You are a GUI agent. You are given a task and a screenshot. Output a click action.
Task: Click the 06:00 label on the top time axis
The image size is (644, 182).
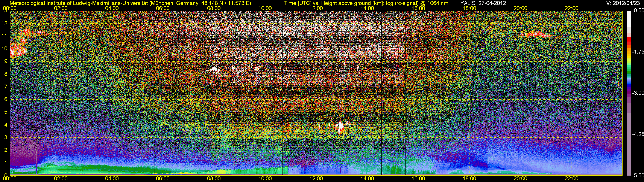[163, 8]
